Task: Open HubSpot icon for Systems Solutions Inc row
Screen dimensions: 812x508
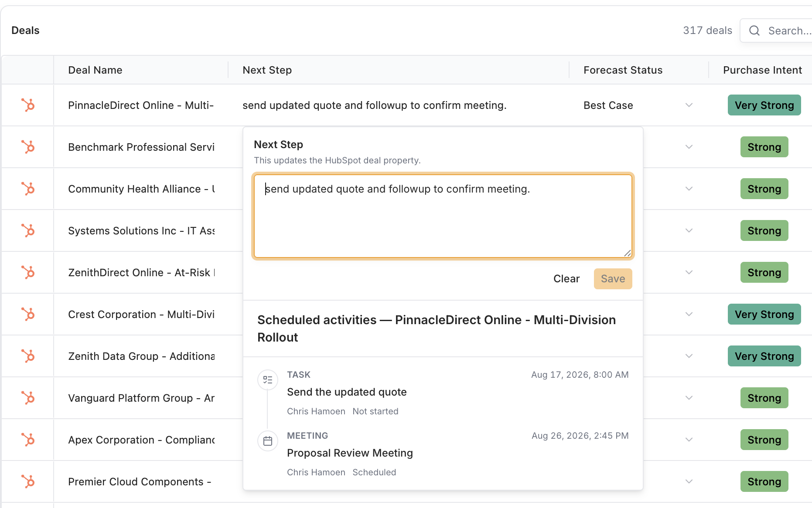Action: pos(28,230)
